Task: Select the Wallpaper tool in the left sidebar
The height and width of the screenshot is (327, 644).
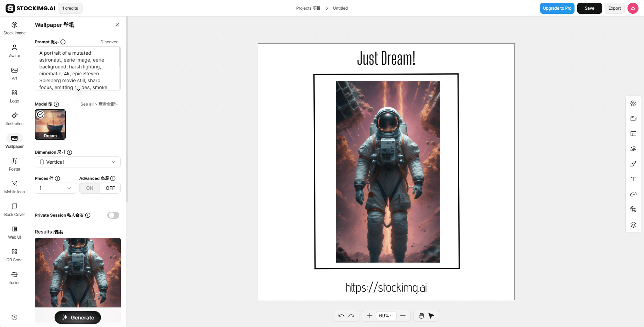Action: tap(14, 140)
